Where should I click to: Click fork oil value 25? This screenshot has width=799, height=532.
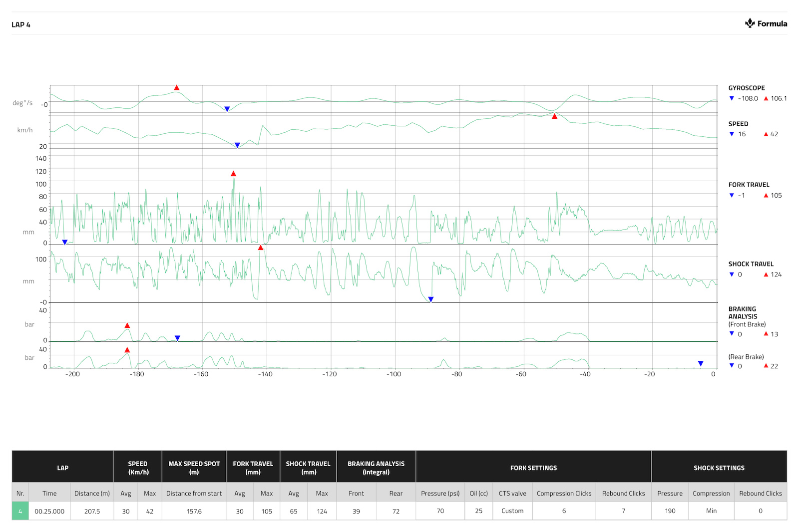[x=478, y=511]
